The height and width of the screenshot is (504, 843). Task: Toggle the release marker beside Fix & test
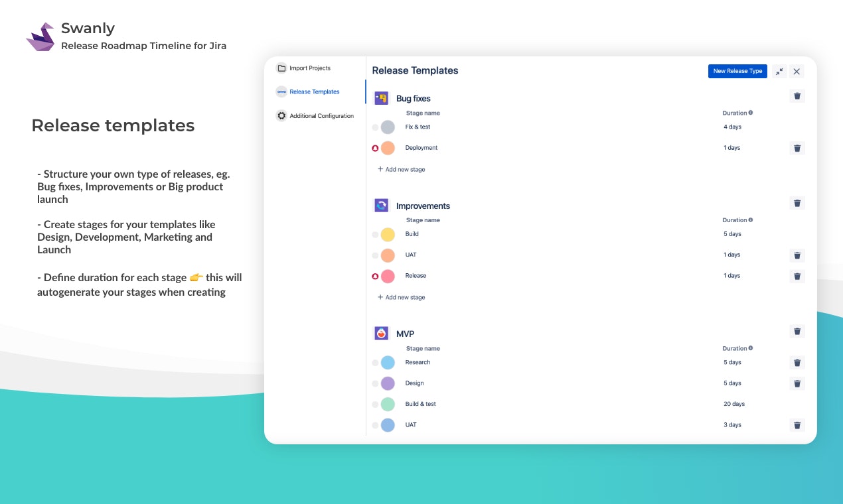pos(374,127)
